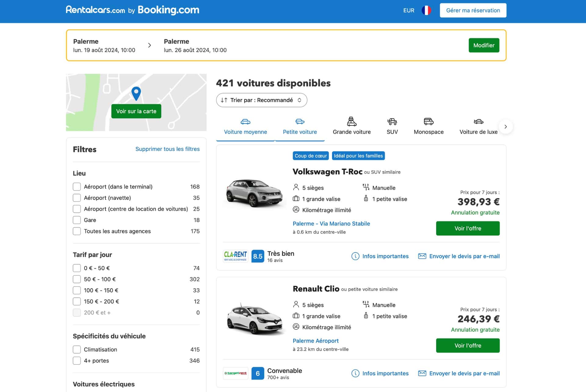Click Infos importantes for Volkswagen T-Roc
This screenshot has height=392, width=586.
[385, 256]
